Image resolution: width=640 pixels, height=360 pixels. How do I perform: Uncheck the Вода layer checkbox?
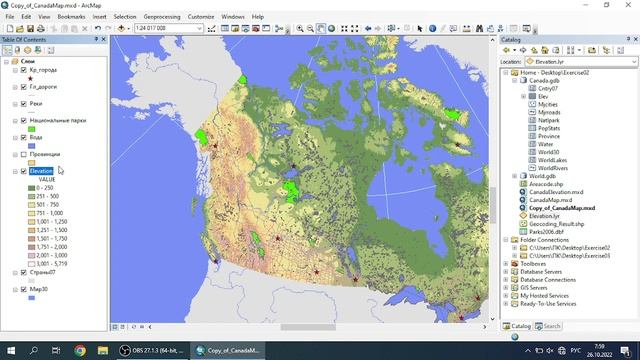tap(24, 138)
